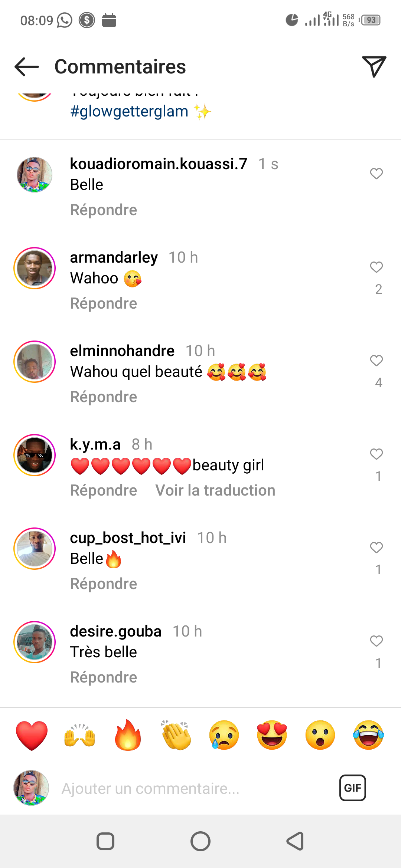The image size is (401, 868).
Task: Insert the laughing tears quick emoji
Action: pyautogui.click(x=368, y=735)
